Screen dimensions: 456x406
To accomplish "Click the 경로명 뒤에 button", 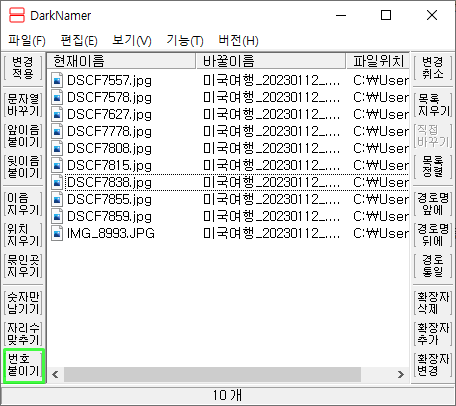I will (x=433, y=235).
